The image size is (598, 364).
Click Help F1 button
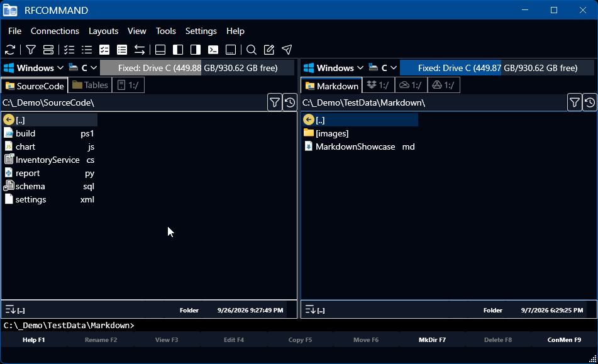(33, 339)
